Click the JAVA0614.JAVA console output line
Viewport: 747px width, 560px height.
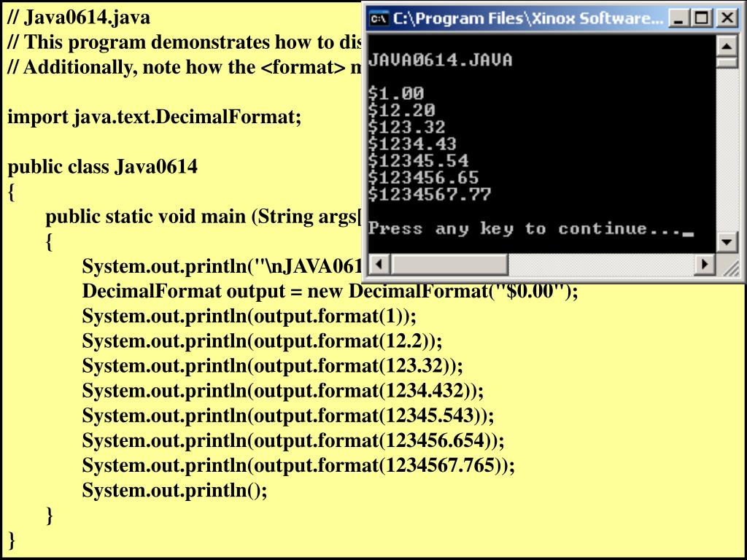pyautogui.click(x=440, y=60)
